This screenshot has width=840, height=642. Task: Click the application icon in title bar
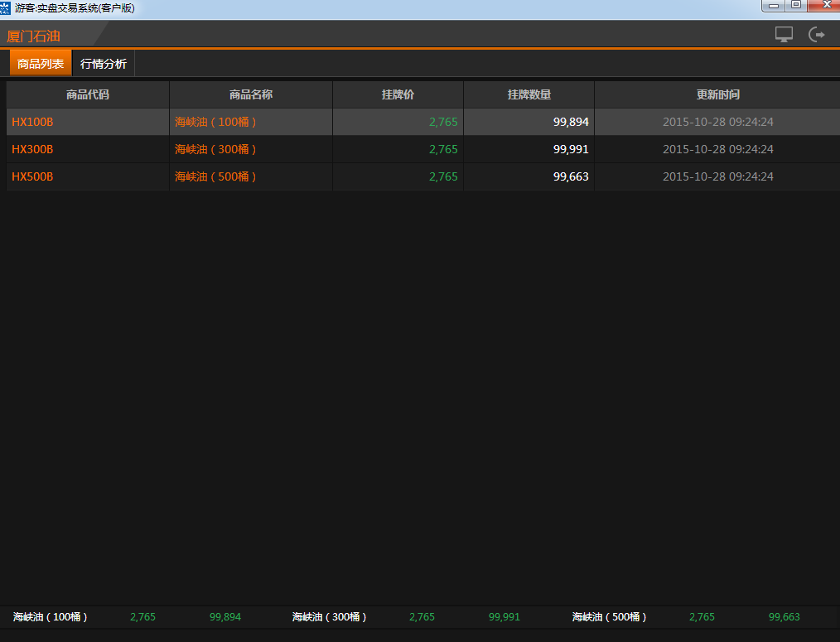6,7
